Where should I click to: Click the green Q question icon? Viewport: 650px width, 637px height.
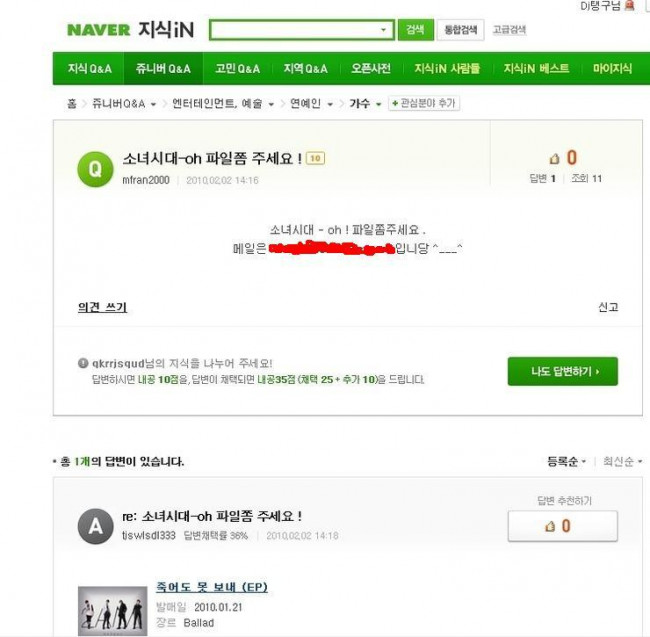click(x=95, y=169)
